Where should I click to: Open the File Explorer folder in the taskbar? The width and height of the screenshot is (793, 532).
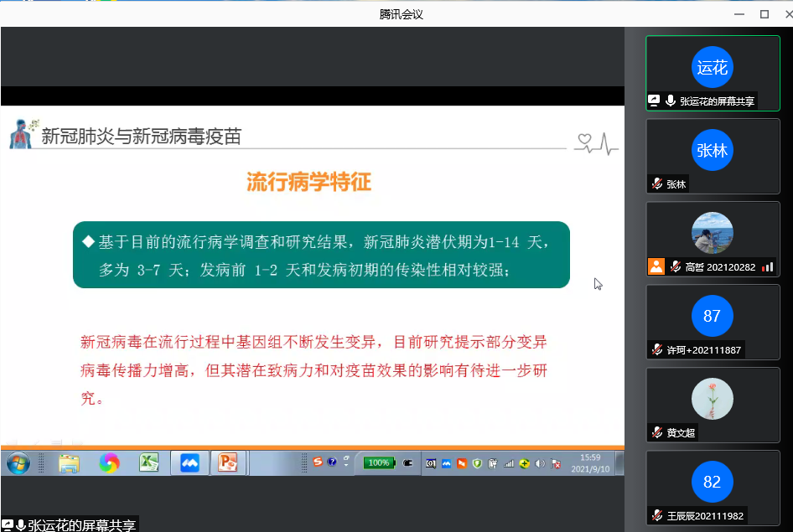(x=68, y=462)
